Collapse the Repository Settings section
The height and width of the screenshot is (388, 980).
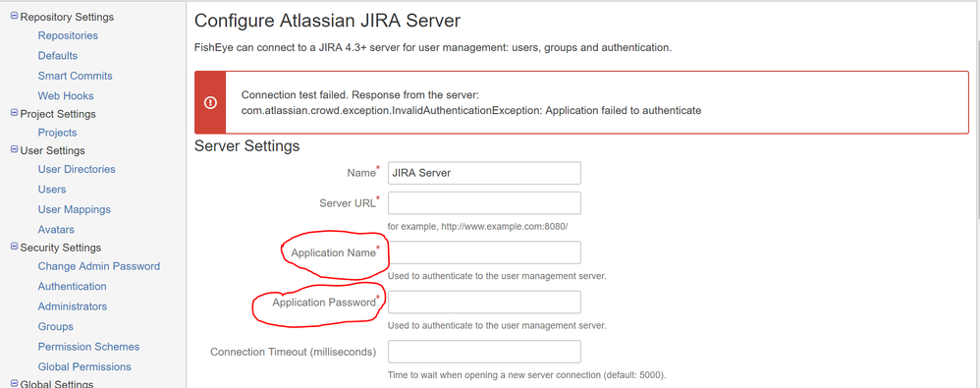point(15,17)
